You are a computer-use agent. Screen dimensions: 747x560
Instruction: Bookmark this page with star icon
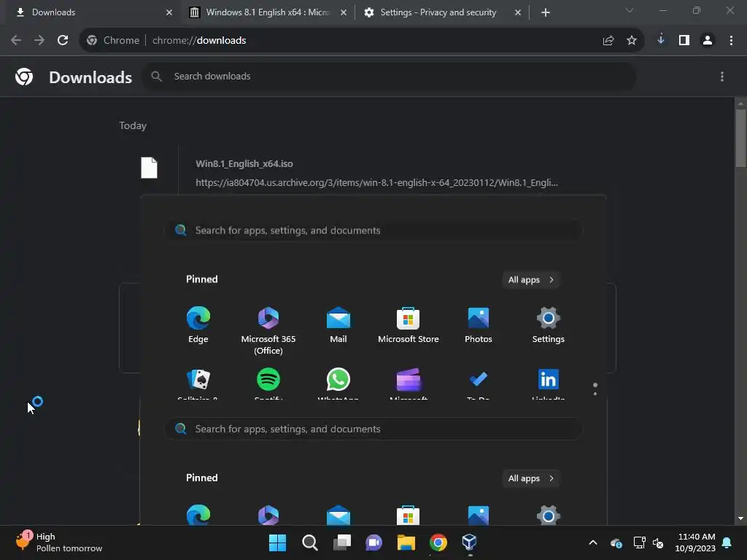(632, 41)
